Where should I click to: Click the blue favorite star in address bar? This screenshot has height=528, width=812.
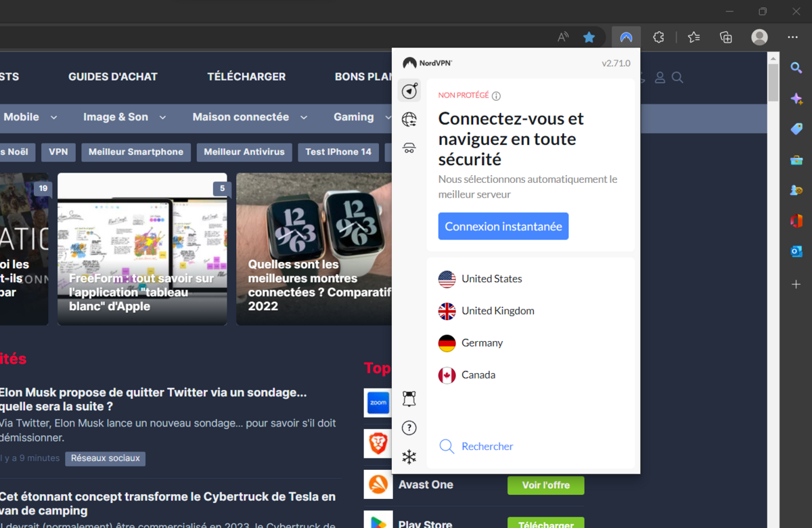[589, 37]
